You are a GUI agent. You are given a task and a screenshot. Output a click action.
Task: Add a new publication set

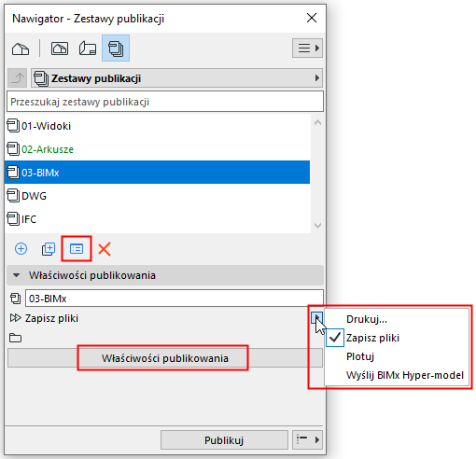tap(21, 249)
